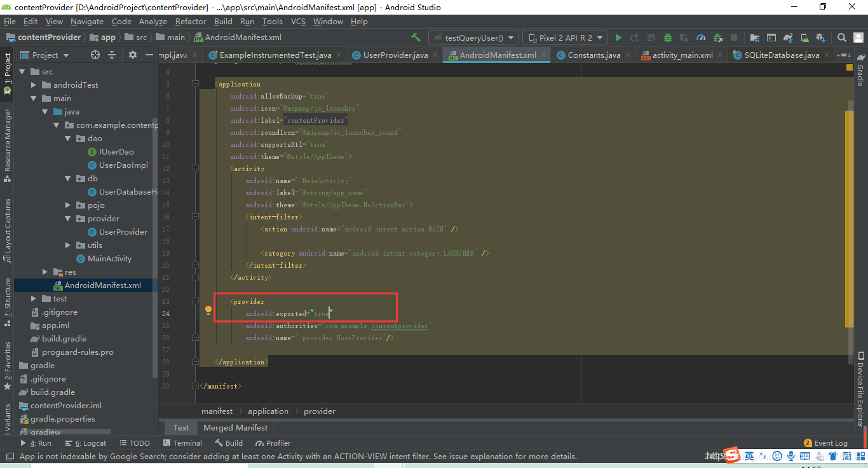
Task: Open Project panel settings gear
Action: 132,55
